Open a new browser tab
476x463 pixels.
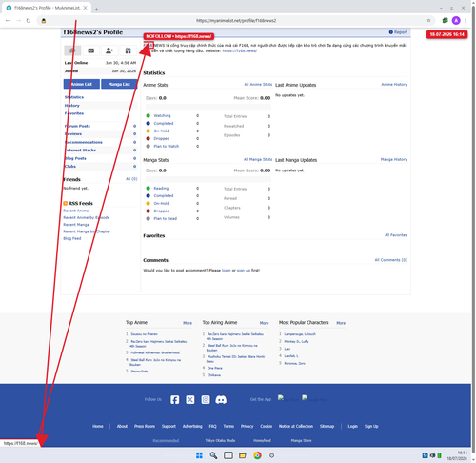coord(96,10)
